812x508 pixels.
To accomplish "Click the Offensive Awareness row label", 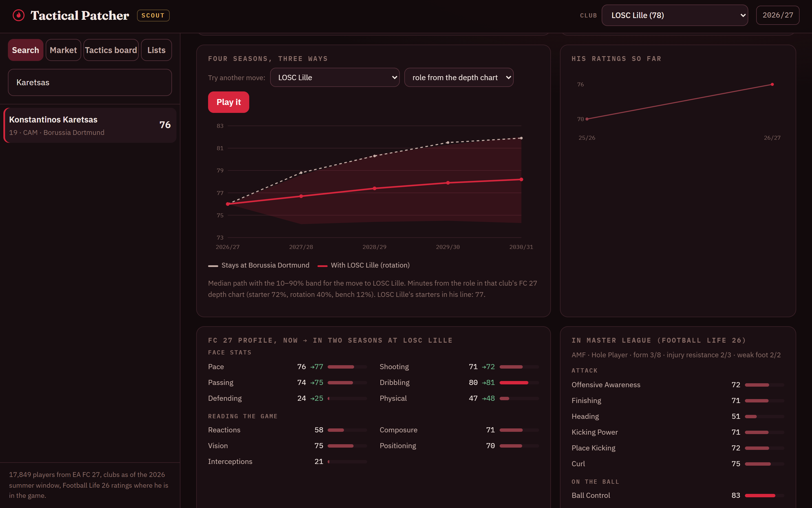I will pos(606,385).
